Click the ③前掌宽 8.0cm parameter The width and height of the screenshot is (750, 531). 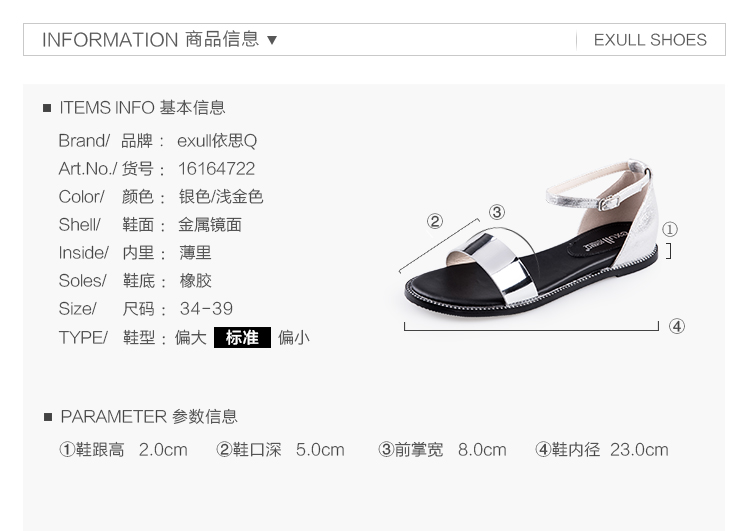click(442, 450)
